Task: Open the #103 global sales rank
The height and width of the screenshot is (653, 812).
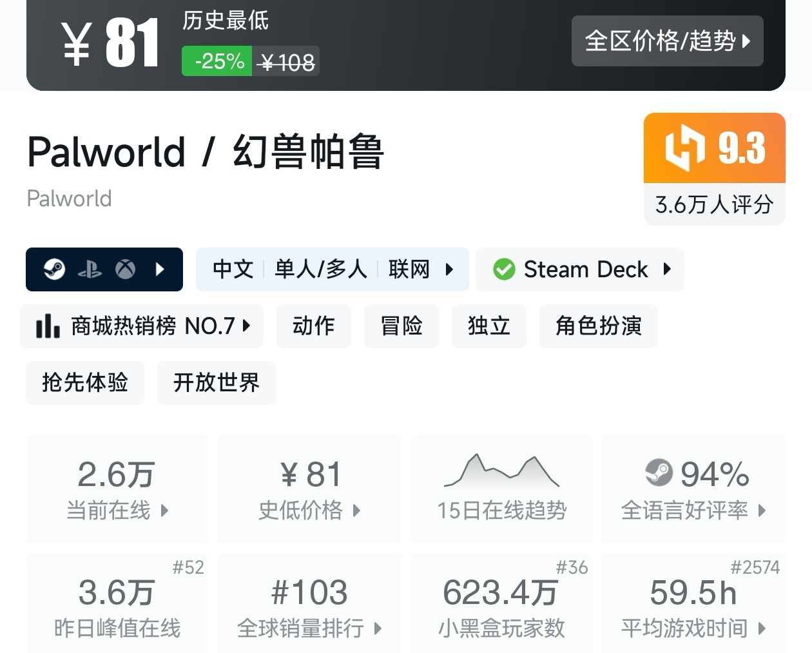Action: click(x=309, y=592)
